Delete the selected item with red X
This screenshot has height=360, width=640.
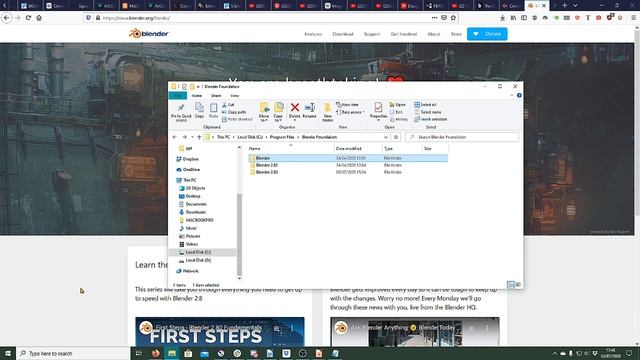(294, 111)
